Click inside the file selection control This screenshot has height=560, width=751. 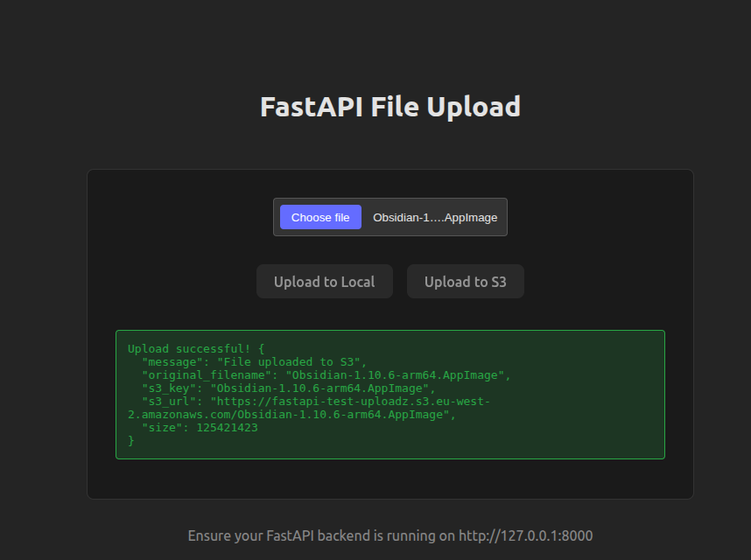pos(390,216)
